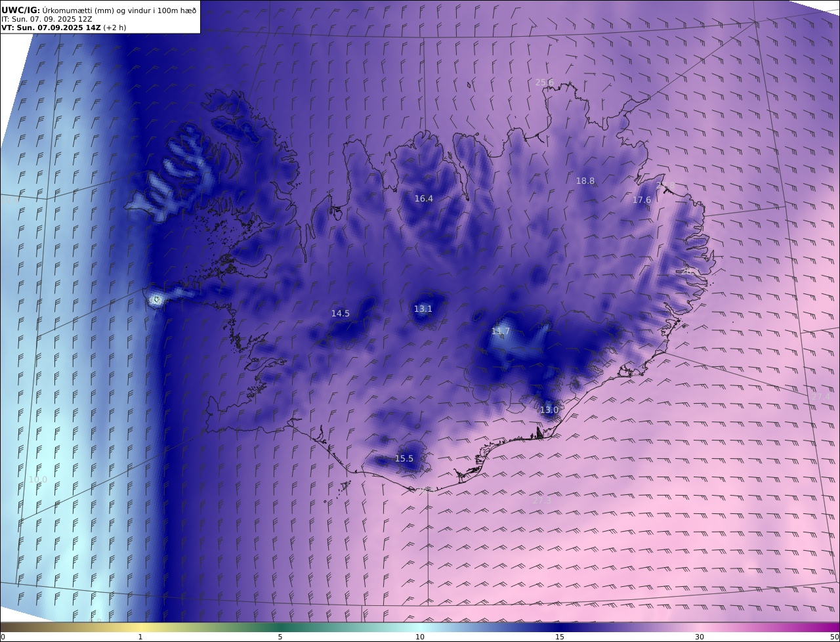Click the "VT: Sun. 07.09.2025 14Z (+2 h)" line
The image size is (840, 642).
(64, 28)
